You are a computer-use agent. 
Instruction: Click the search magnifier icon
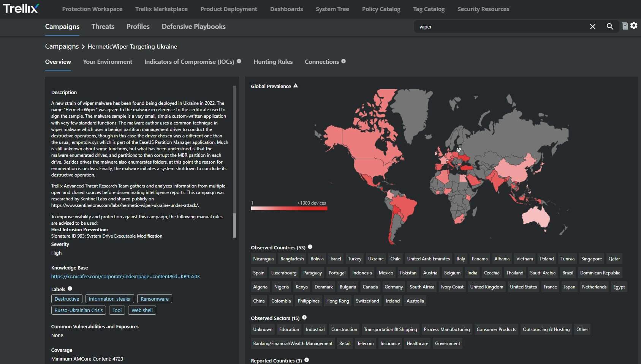click(x=610, y=27)
